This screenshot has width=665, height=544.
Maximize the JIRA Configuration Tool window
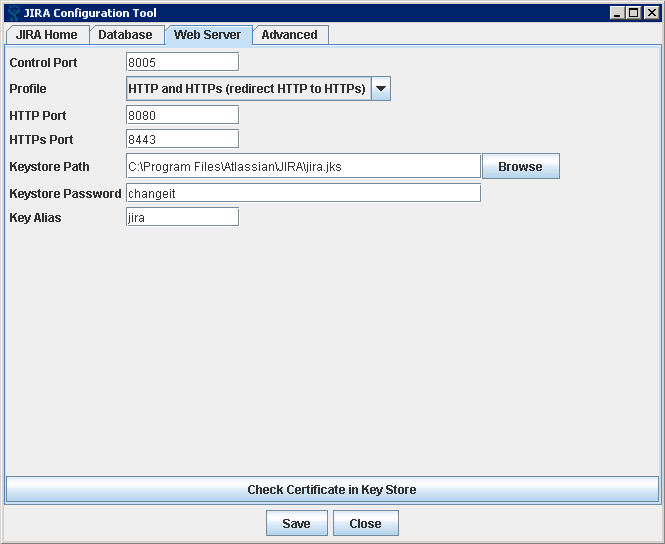tap(633, 13)
